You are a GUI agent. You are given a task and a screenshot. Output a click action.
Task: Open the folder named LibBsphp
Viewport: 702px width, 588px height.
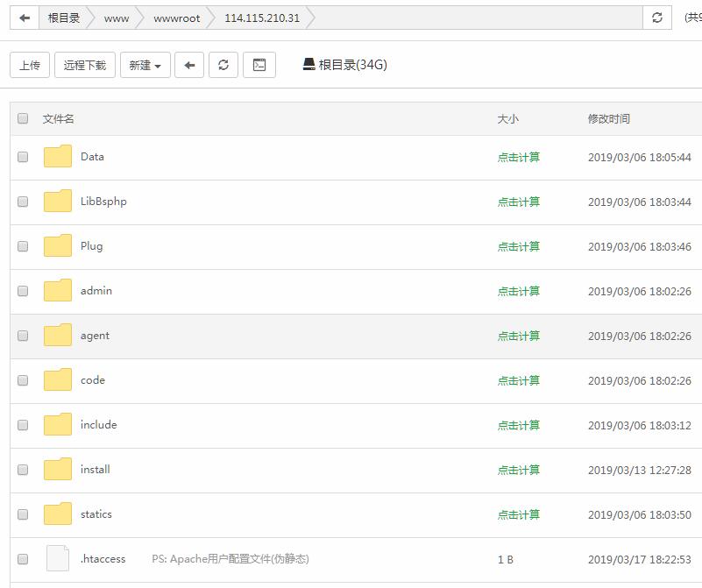pyautogui.click(x=103, y=202)
